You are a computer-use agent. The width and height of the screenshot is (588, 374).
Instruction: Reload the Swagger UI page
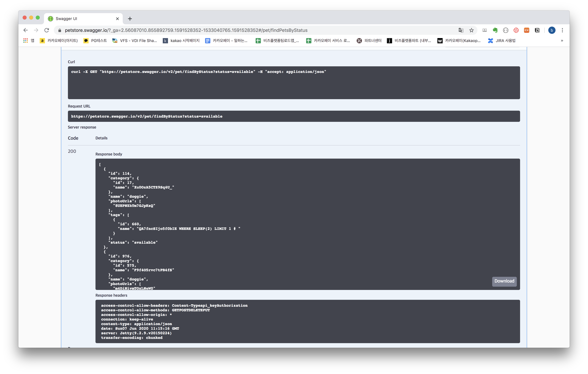pyautogui.click(x=47, y=30)
